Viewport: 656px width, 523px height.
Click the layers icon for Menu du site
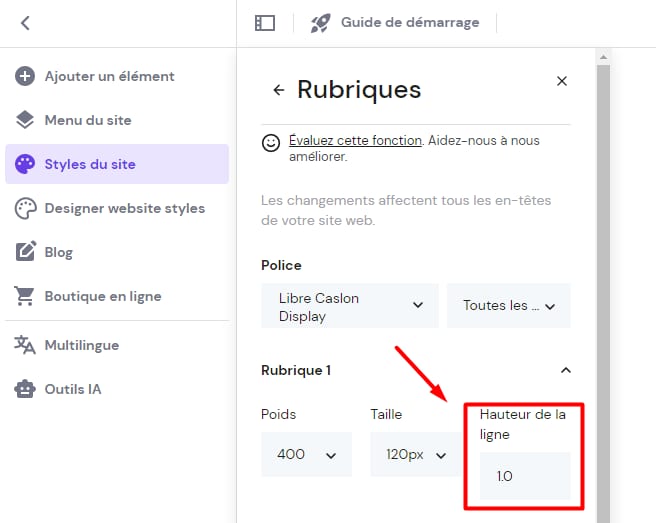pos(25,120)
